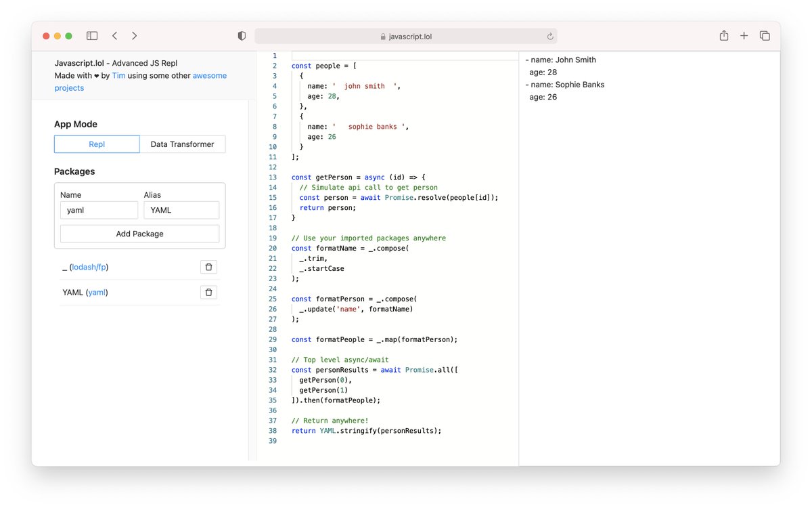Go forward with the right chevron
The height and width of the screenshot is (508, 812).
(x=134, y=36)
